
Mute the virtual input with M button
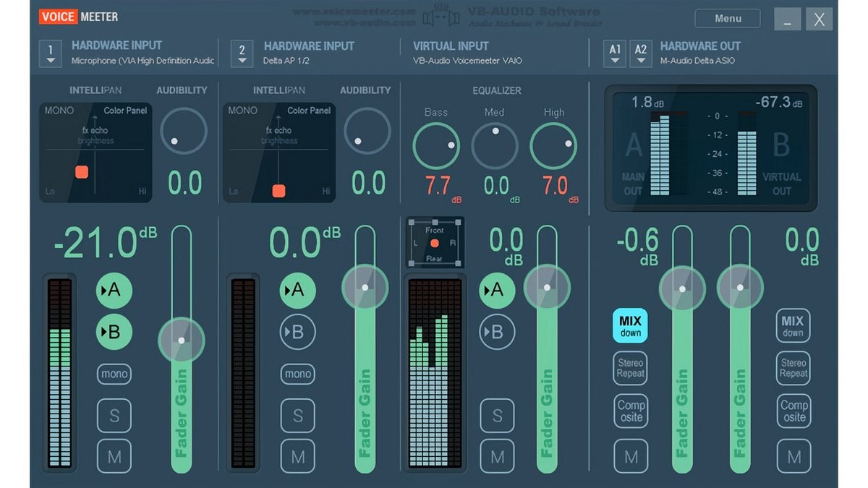[497, 457]
